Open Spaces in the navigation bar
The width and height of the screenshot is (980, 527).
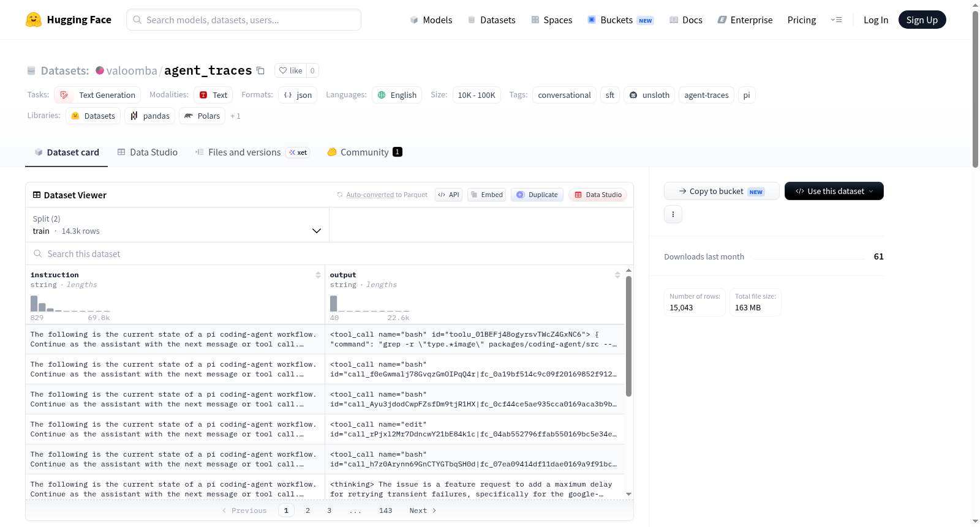[551, 20]
